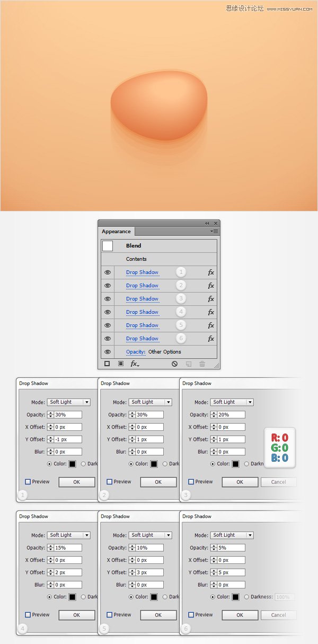Select the Blend row label
This screenshot has height=644, width=318.
134,246
